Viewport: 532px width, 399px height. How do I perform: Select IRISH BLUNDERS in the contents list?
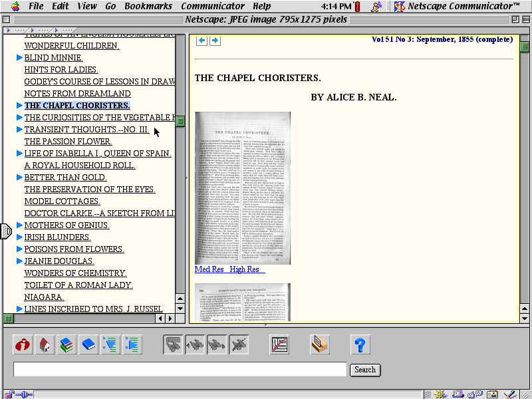pyautogui.click(x=57, y=237)
